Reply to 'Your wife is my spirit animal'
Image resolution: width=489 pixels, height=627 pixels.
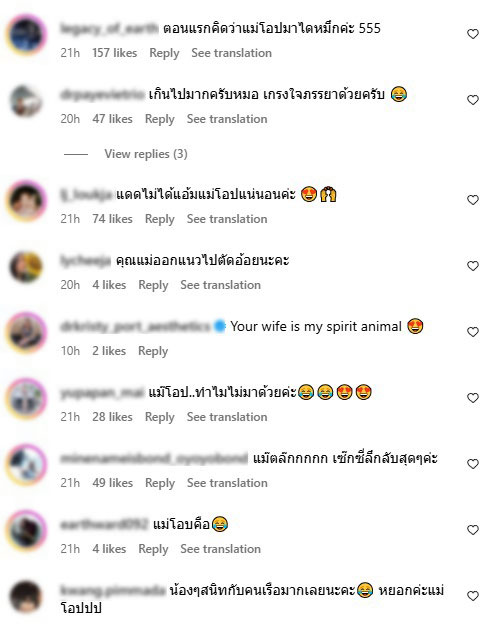(153, 351)
